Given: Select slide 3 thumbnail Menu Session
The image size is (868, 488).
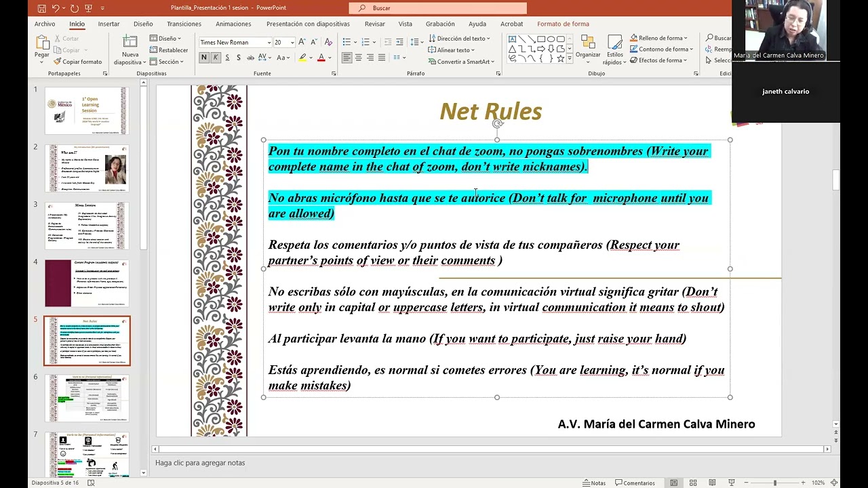Looking at the screenshot, I should (86, 226).
